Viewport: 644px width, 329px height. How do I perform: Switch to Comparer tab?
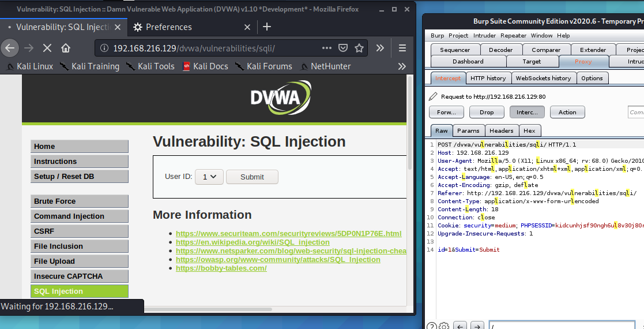click(x=546, y=50)
